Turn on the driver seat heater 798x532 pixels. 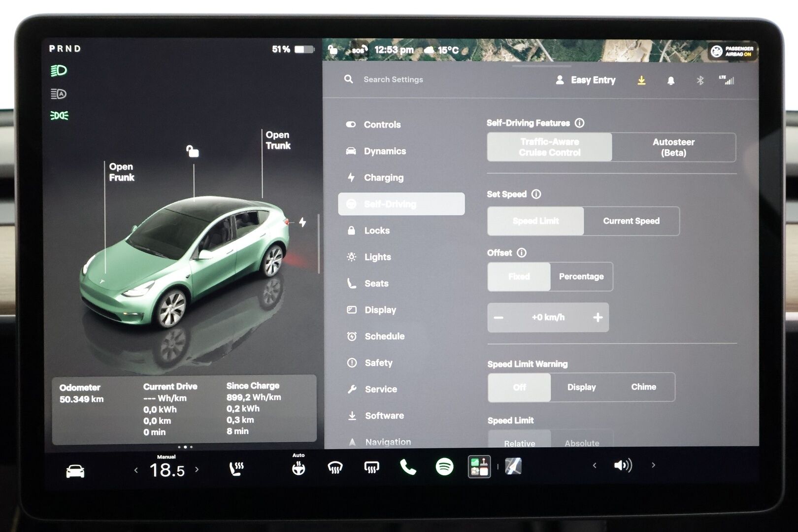236,468
